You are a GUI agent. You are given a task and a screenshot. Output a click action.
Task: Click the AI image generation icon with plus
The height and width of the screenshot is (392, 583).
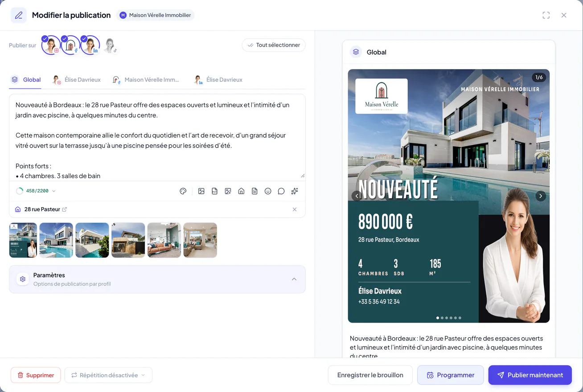(x=228, y=191)
